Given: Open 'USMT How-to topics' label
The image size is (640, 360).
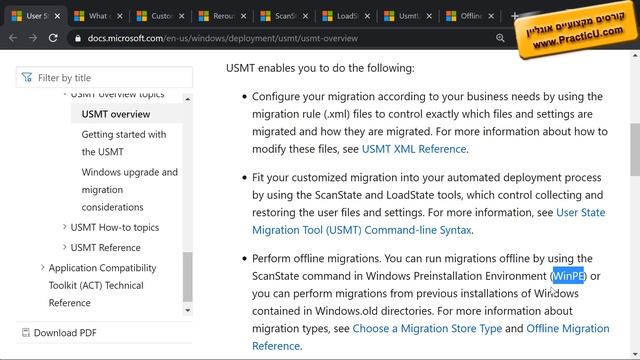Looking at the screenshot, I should click(x=115, y=227).
